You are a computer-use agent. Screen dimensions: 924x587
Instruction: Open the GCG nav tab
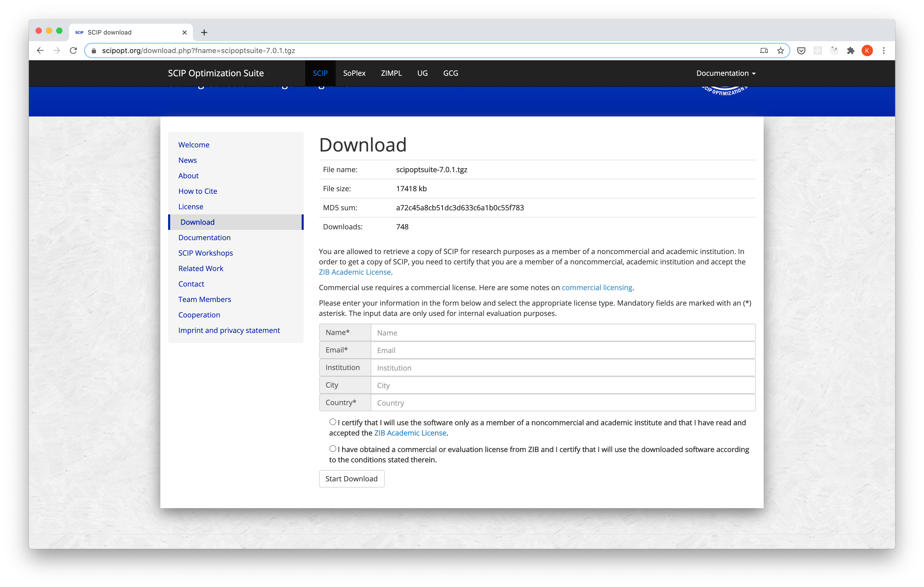point(450,73)
